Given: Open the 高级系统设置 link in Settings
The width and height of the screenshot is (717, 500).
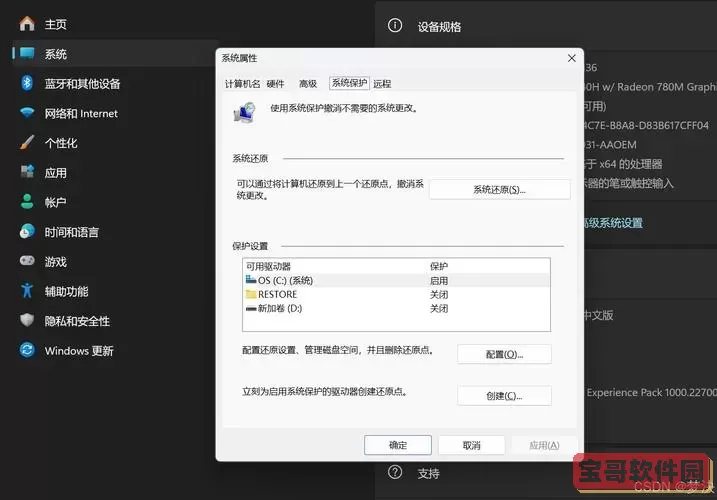Looking at the screenshot, I should [613, 223].
